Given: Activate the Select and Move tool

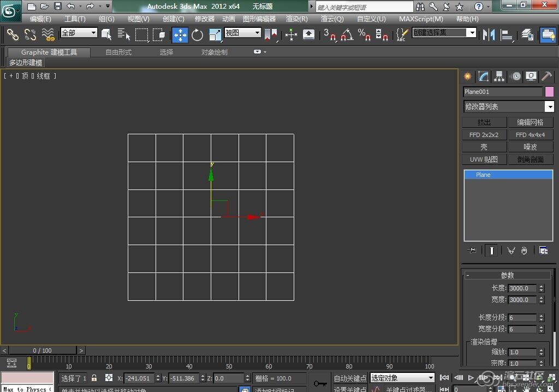Looking at the screenshot, I should click(x=180, y=34).
